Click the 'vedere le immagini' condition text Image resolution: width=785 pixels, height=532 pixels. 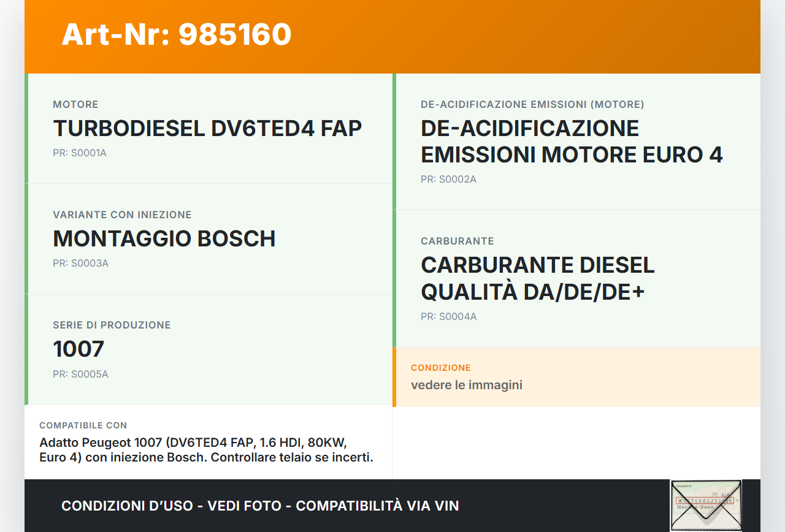click(x=467, y=386)
